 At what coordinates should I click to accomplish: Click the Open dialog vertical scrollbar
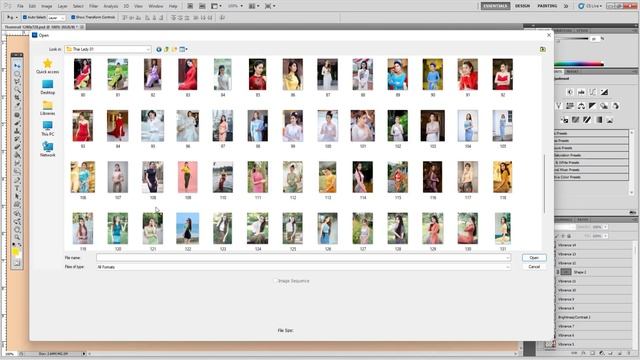(x=544, y=184)
